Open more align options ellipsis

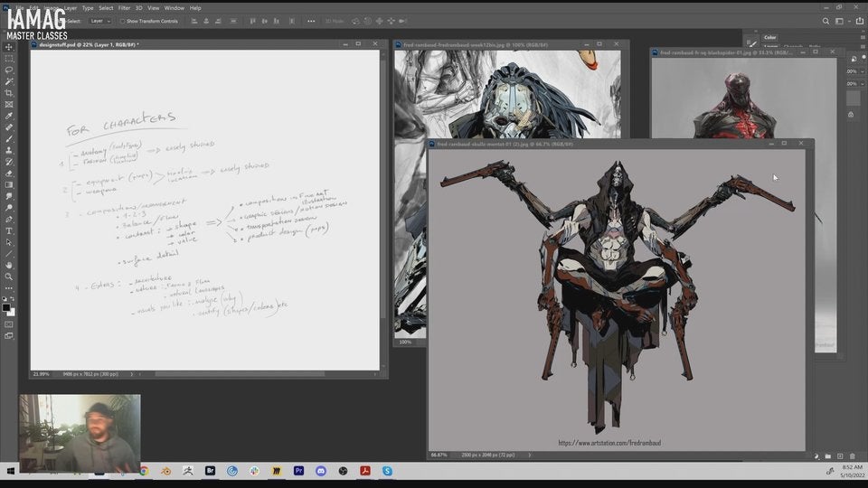(x=311, y=21)
